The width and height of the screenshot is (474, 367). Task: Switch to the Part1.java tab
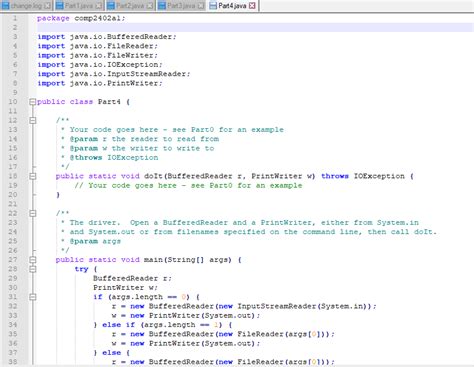[x=79, y=6]
